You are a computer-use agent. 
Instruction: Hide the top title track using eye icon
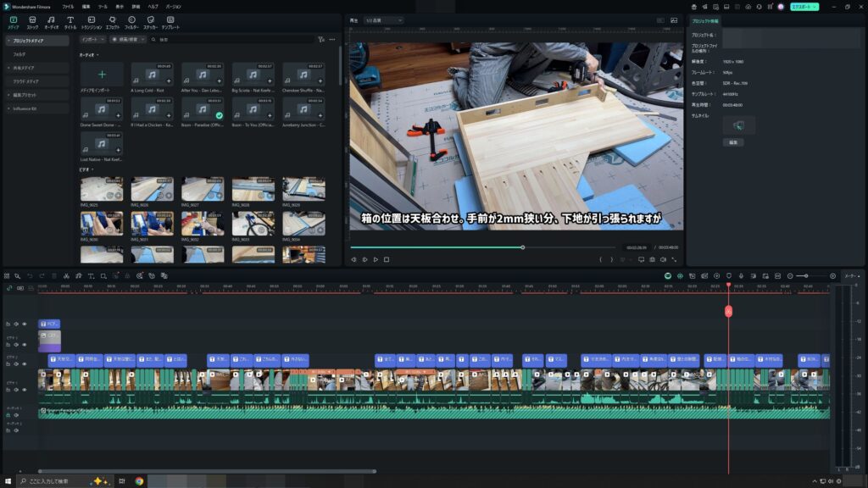(x=25, y=324)
